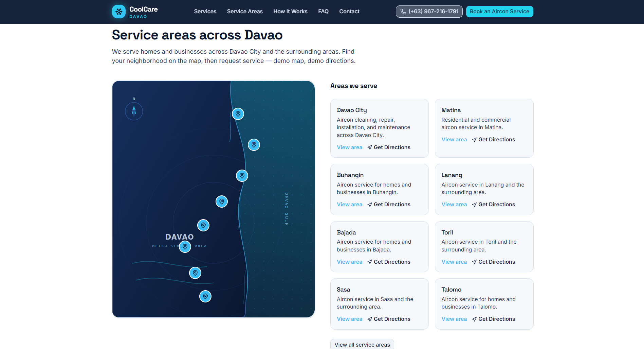Click the directions arrow icon for Talomo
The height and width of the screenshot is (349, 644).
(x=474, y=319)
